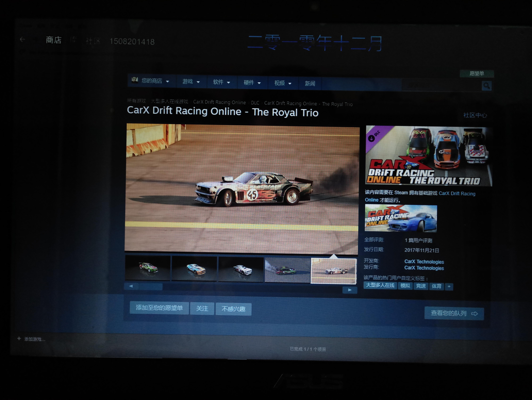The image size is (532, 400).
Task: Click the 愿望单 button
Action: click(477, 73)
